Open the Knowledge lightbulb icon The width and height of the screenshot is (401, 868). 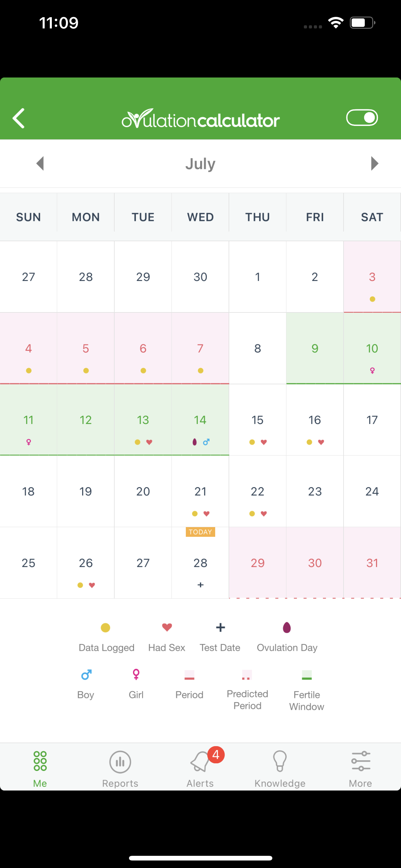pyautogui.click(x=280, y=761)
